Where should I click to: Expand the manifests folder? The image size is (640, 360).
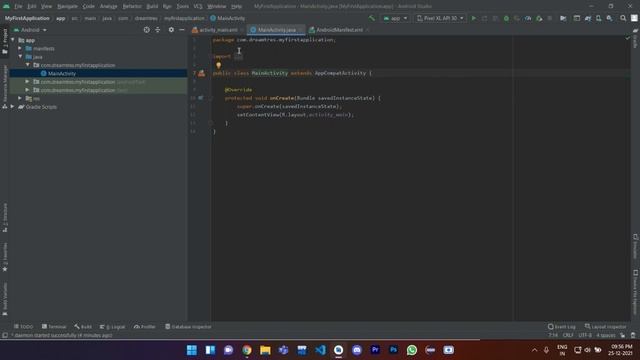[20, 48]
